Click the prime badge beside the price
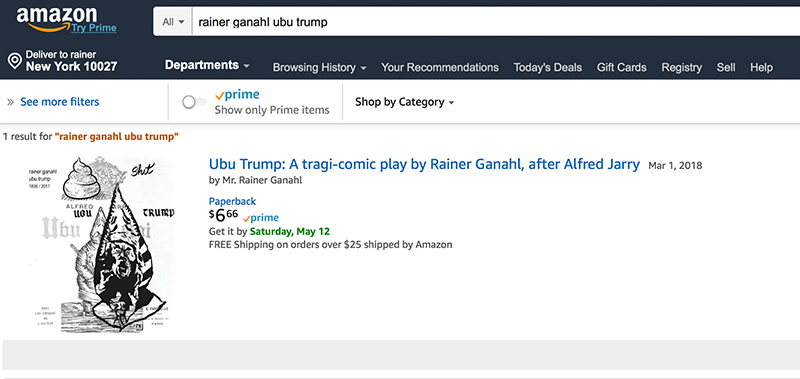 coord(261,218)
